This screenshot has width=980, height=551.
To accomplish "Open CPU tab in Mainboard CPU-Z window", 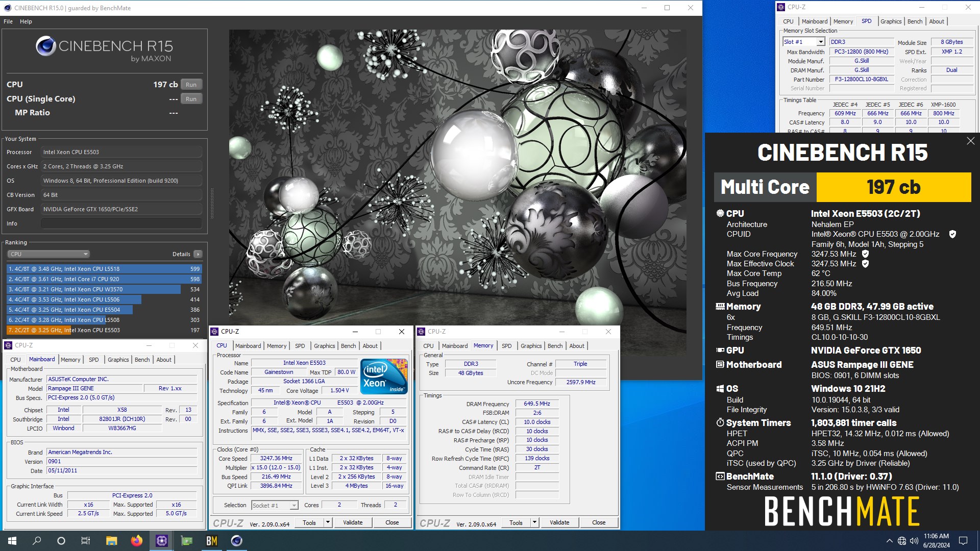I will click(x=16, y=360).
